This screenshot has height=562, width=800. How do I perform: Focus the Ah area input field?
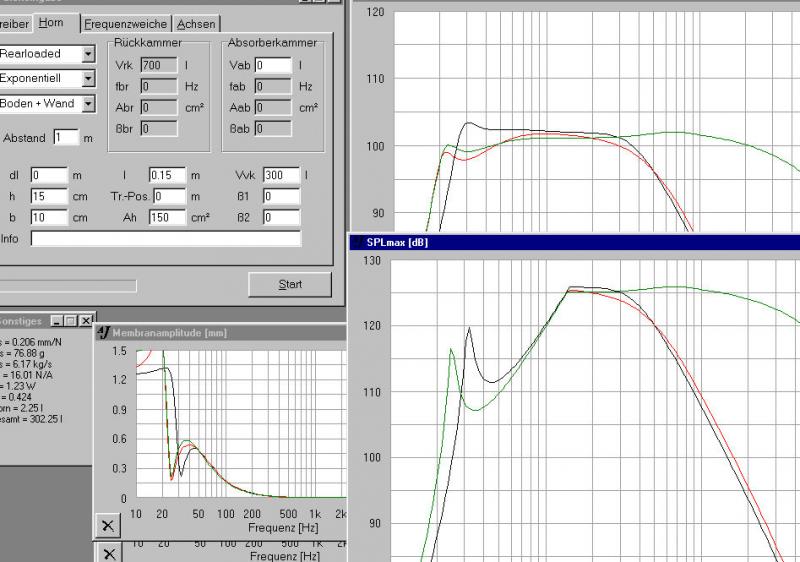pos(167,217)
